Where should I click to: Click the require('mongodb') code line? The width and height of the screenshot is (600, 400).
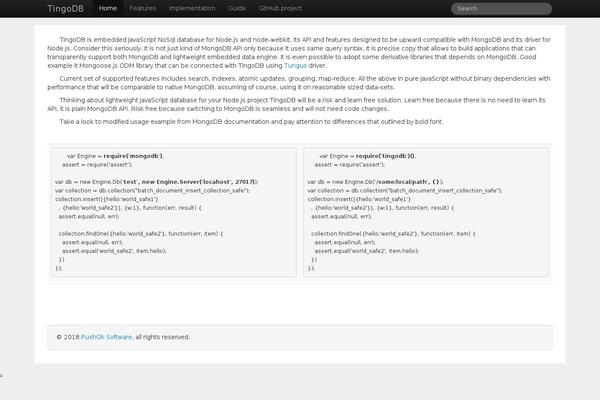click(x=115, y=156)
